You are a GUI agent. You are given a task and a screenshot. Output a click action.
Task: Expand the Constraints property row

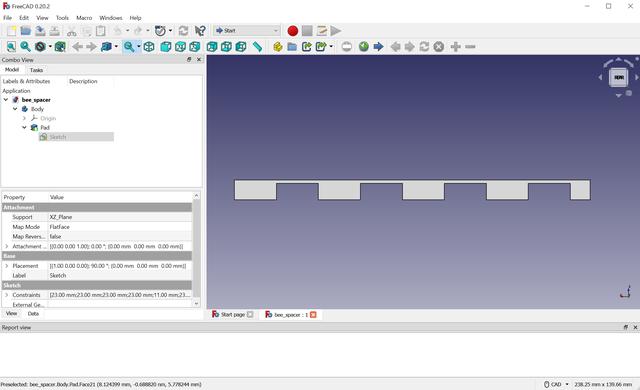(x=7, y=295)
